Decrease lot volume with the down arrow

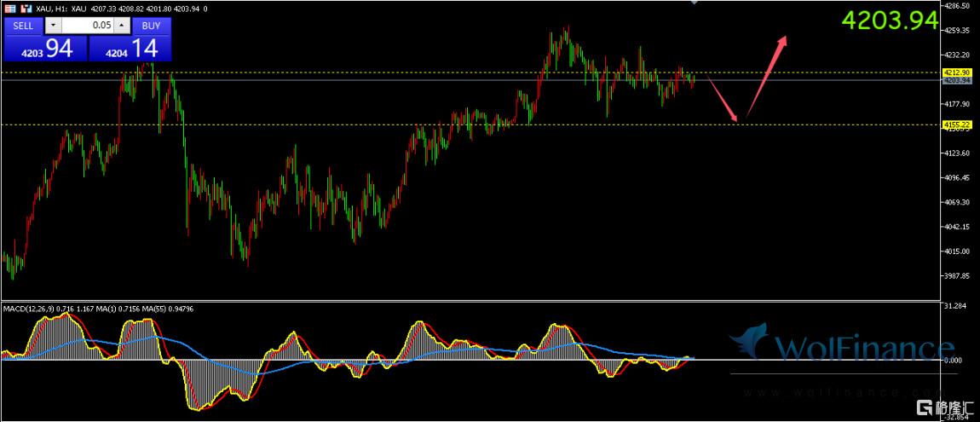pos(53,26)
